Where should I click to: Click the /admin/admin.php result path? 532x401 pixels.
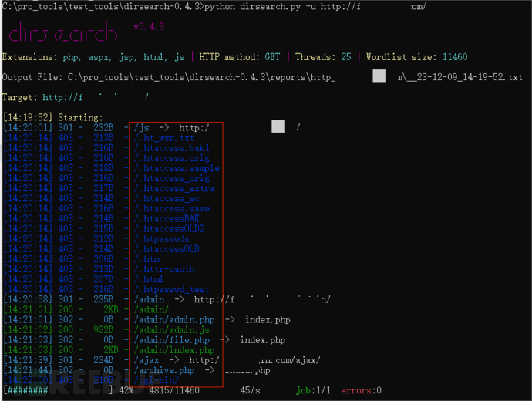174,319
